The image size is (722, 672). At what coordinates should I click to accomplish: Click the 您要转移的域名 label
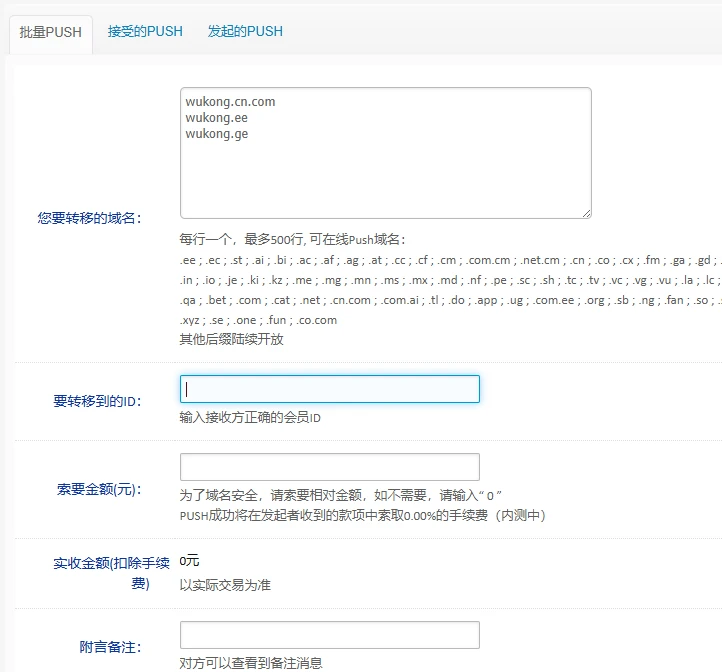[89, 217]
